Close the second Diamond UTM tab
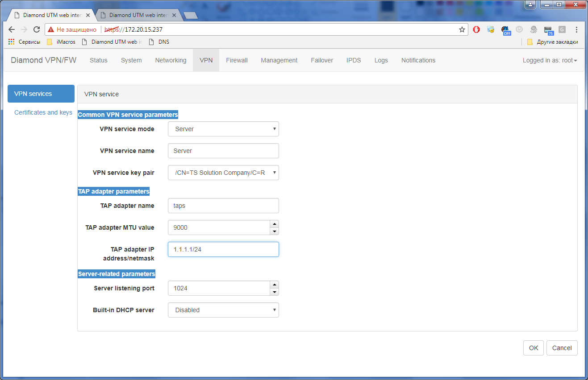Screen dimensions: 588x380 [174, 15]
